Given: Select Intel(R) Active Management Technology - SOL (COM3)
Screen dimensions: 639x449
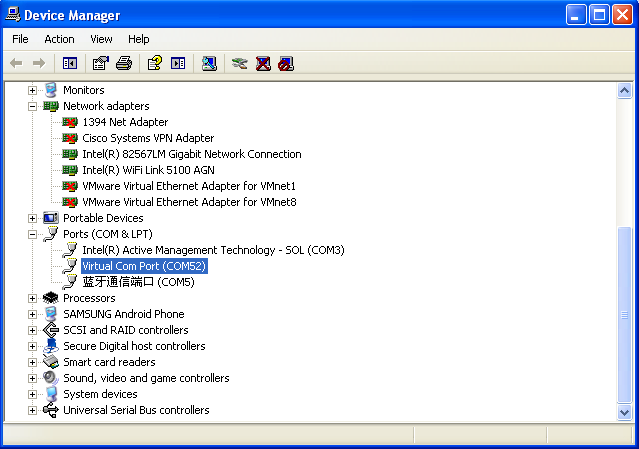Looking at the screenshot, I should (x=213, y=250).
